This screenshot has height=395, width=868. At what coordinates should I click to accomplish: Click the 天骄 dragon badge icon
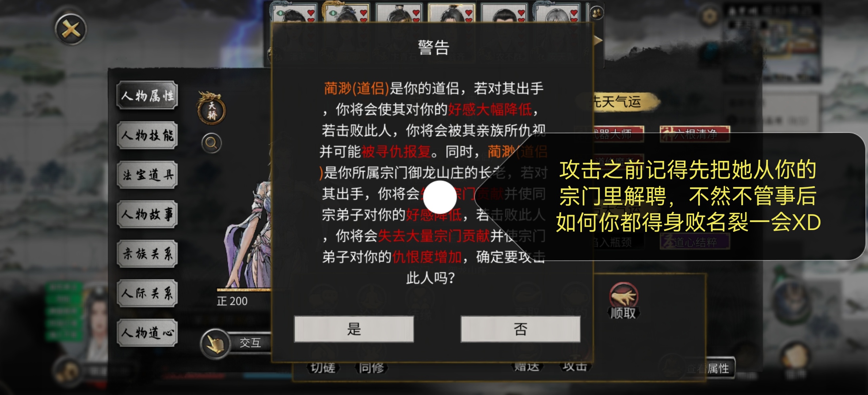(x=212, y=109)
